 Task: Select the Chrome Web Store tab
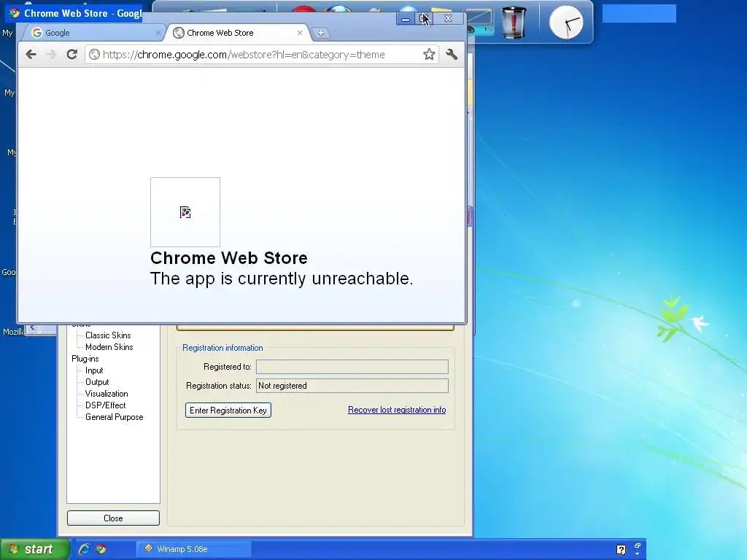[x=237, y=33]
